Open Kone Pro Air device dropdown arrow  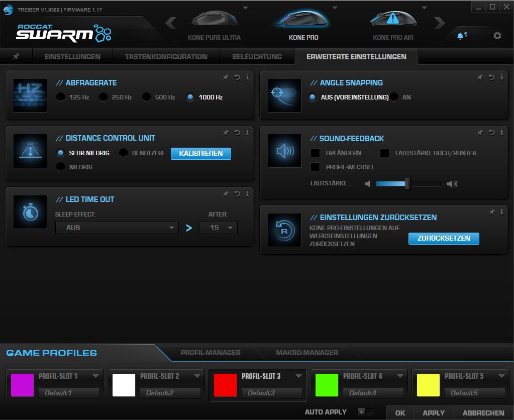click(x=424, y=8)
